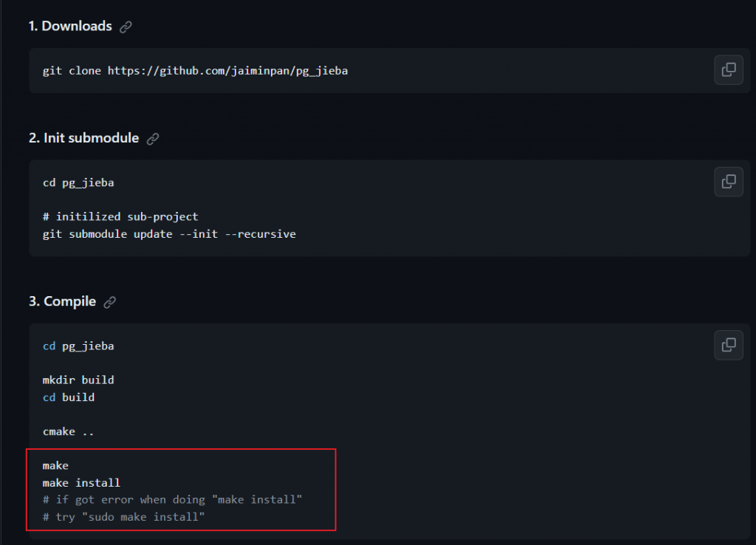Open anchor link beside Downloads heading
Viewport: 756px width, 545px height.
126,27
